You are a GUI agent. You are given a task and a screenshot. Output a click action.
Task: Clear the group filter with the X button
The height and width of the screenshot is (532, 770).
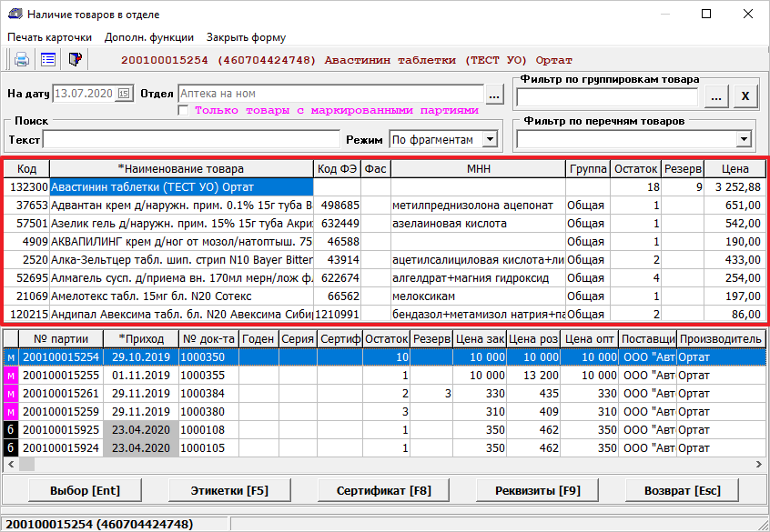745,96
